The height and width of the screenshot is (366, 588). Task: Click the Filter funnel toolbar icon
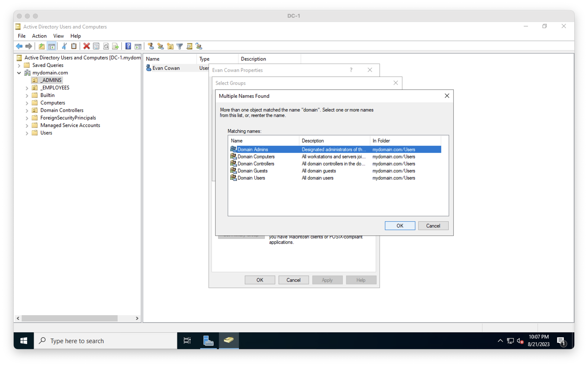click(x=179, y=46)
